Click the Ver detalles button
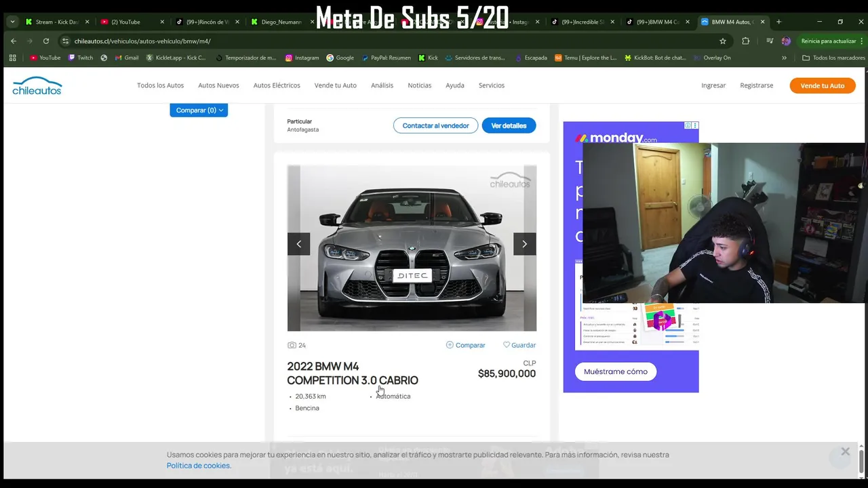868x488 pixels. click(x=509, y=125)
